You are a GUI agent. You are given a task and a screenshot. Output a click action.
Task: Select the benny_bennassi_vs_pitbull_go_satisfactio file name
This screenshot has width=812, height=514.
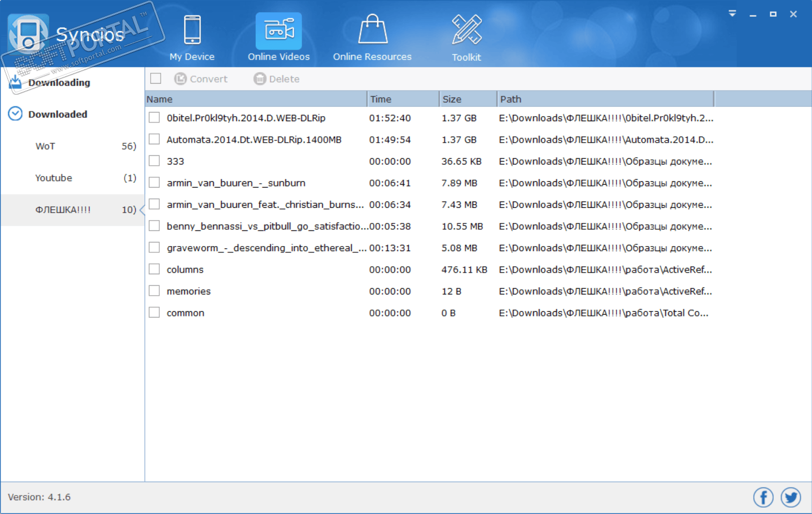point(267,226)
